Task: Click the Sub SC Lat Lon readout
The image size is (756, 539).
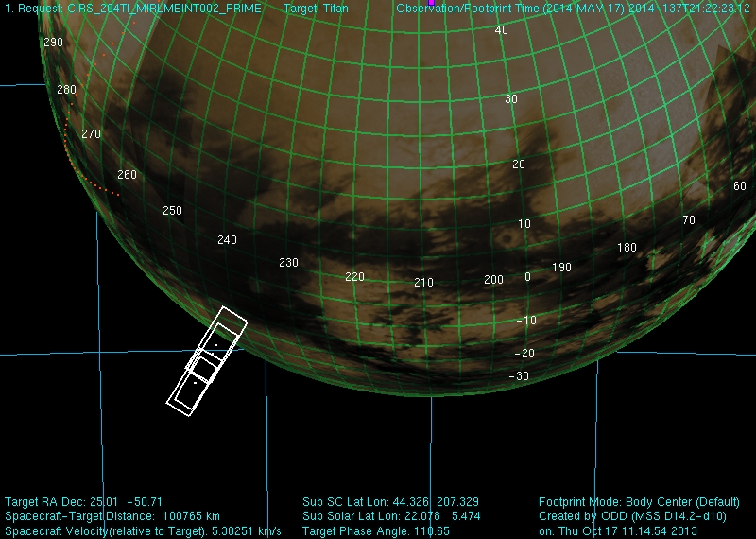Action: (390, 502)
